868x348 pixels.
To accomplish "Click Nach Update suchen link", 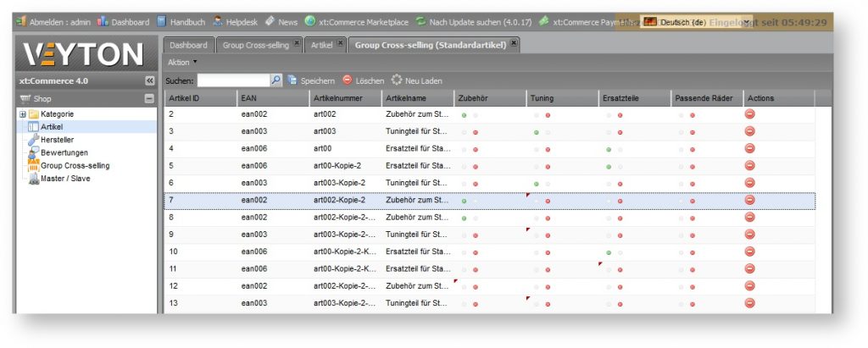I will point(462,21).
